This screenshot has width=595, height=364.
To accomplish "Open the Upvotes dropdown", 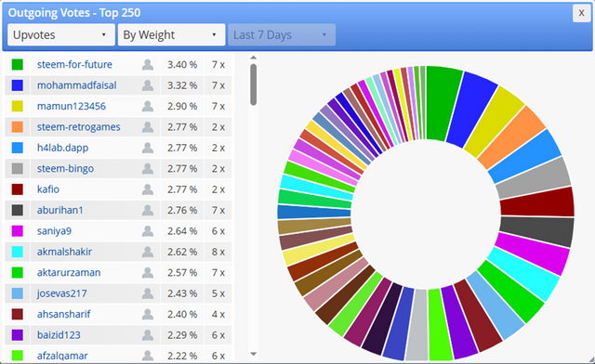I will tap(61, 35).
